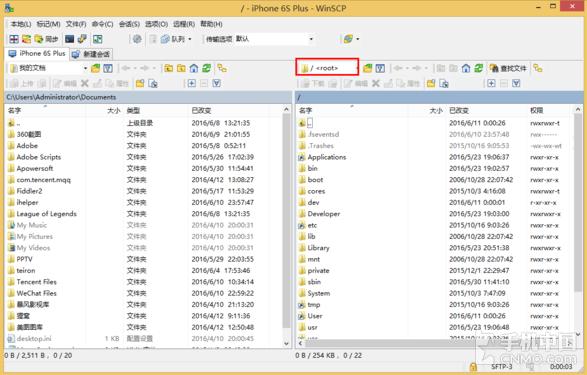587x375 pixels.
Task: Click local path C:\Users\Administrator\Documents label
Action: point(61,97)
